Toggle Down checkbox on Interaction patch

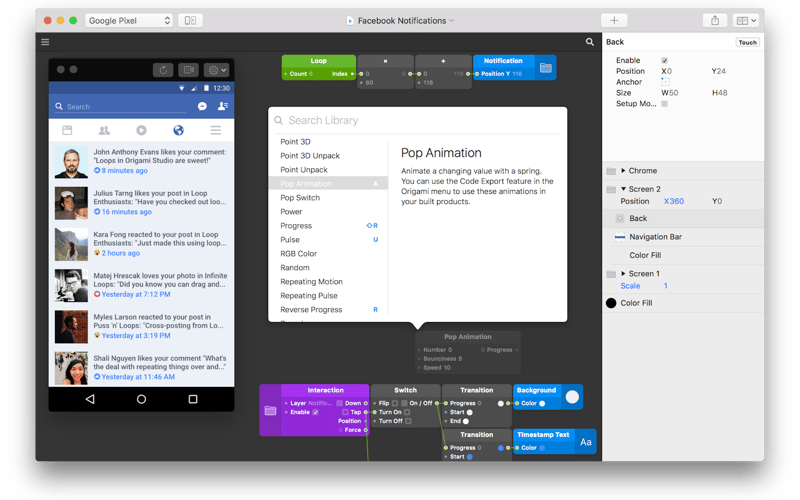340,403
